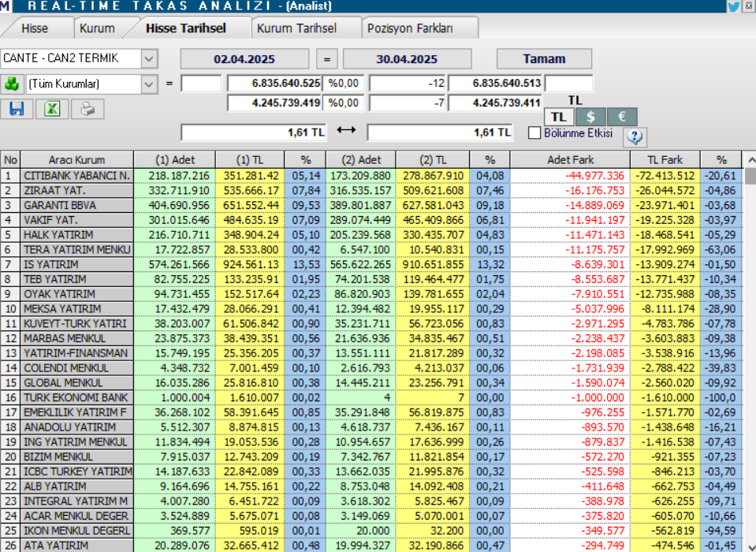Click the green clover group icon

pos(12,84)
